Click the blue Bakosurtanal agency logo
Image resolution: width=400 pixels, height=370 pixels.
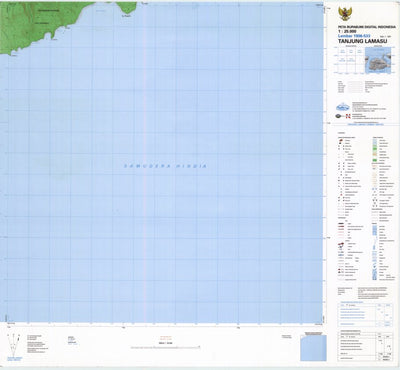click(342, 107)
